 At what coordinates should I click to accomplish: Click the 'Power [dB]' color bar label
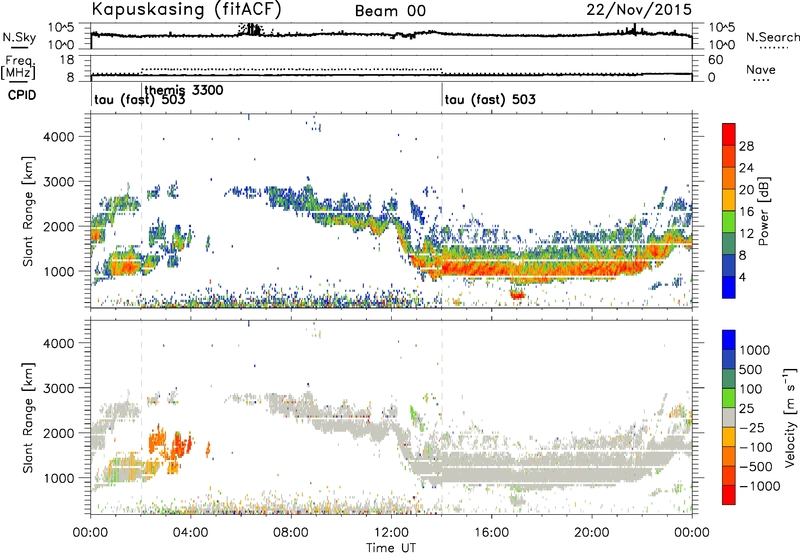[x=763, y=211]
